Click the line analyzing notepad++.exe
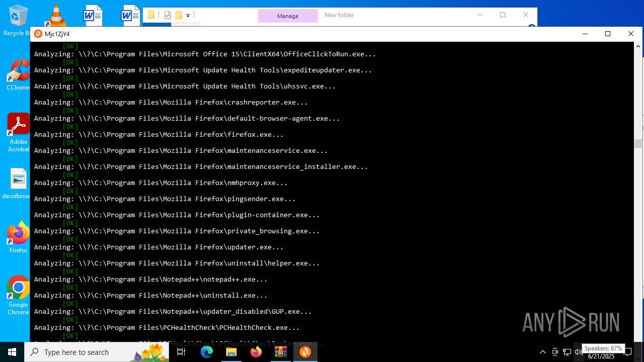This screenshot has height=362, width=644. tap(150, 279)
